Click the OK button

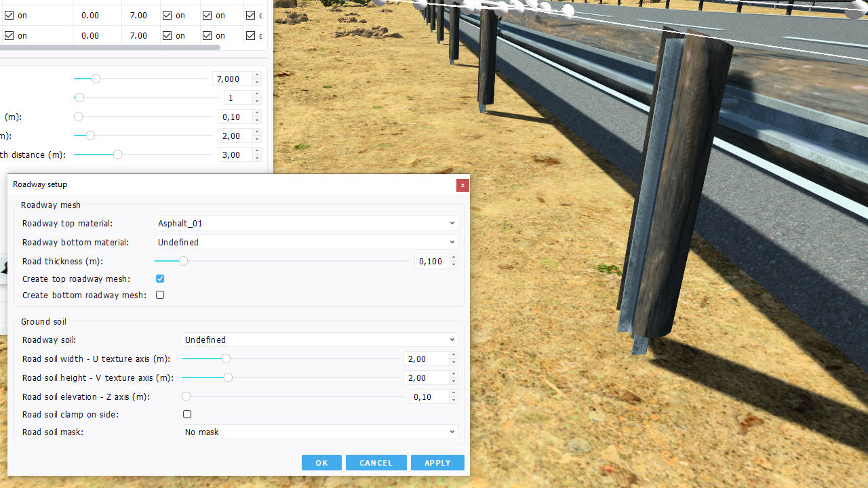pyautogui.click(x=321, y=463)
